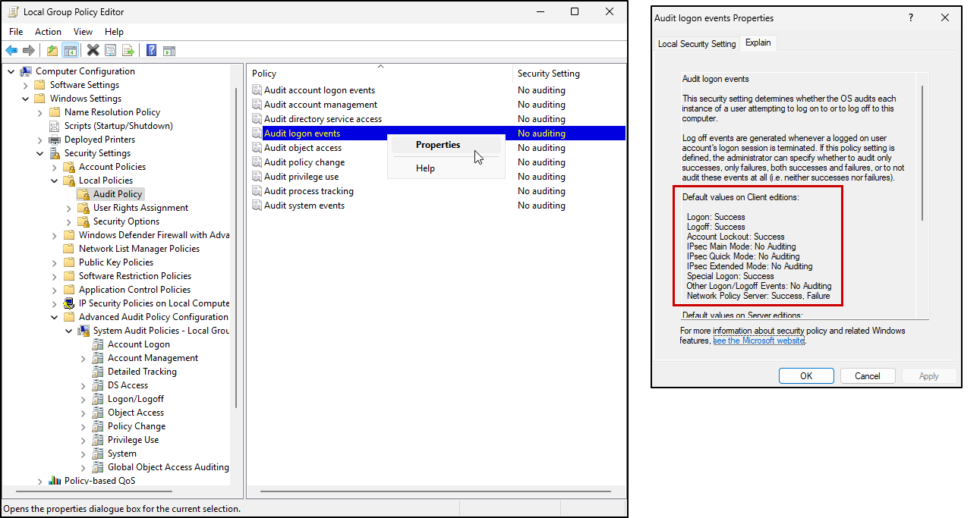Click the Up One Level folder icon

(52, 51)
